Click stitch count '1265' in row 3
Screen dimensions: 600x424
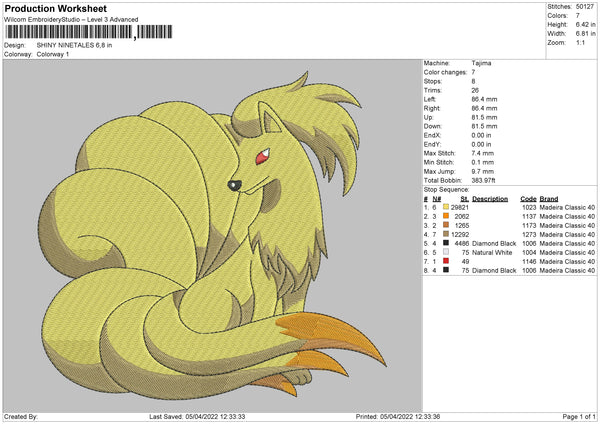click(x=461, y=225)
